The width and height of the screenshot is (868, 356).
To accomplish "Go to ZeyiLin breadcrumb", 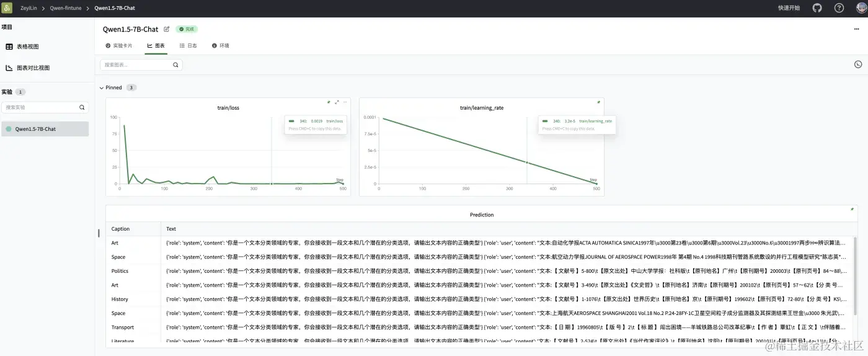I will pos(29,8).
